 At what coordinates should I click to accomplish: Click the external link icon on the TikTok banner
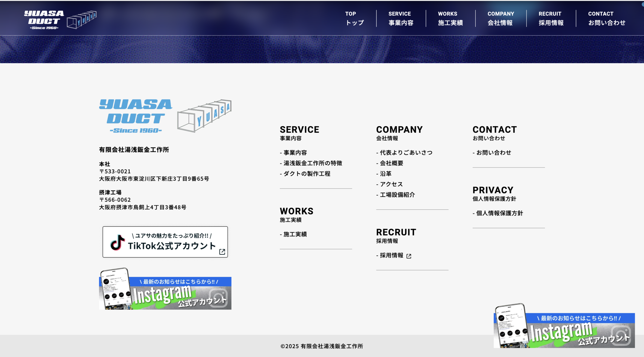click(222, 252)
